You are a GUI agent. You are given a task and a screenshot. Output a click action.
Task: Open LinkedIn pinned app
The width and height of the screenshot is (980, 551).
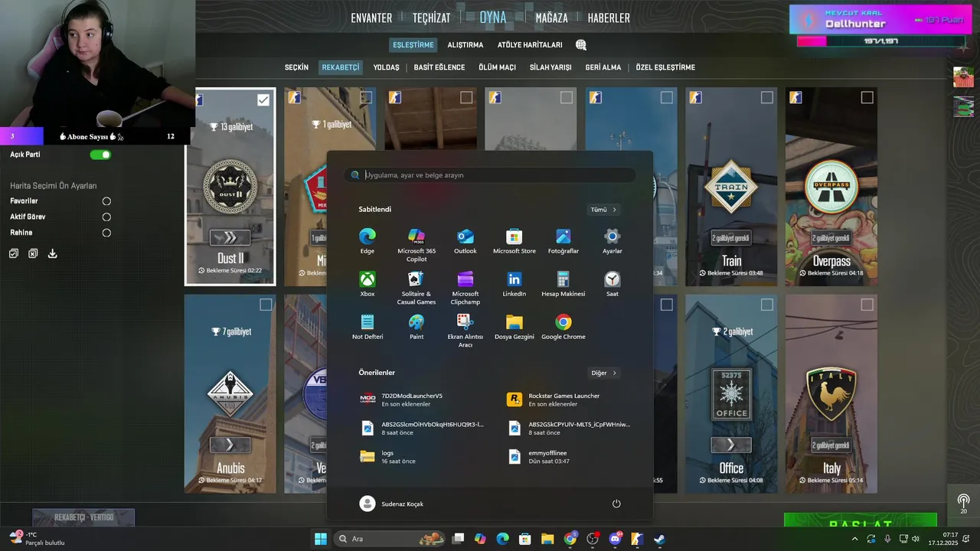pyautogui.click(x=514, y=284)
